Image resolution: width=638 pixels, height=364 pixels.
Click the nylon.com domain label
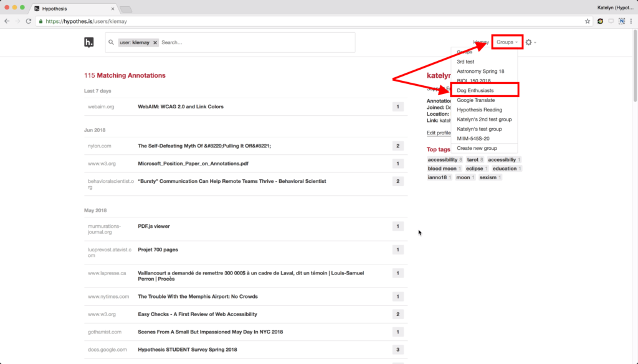pos(99,146)
